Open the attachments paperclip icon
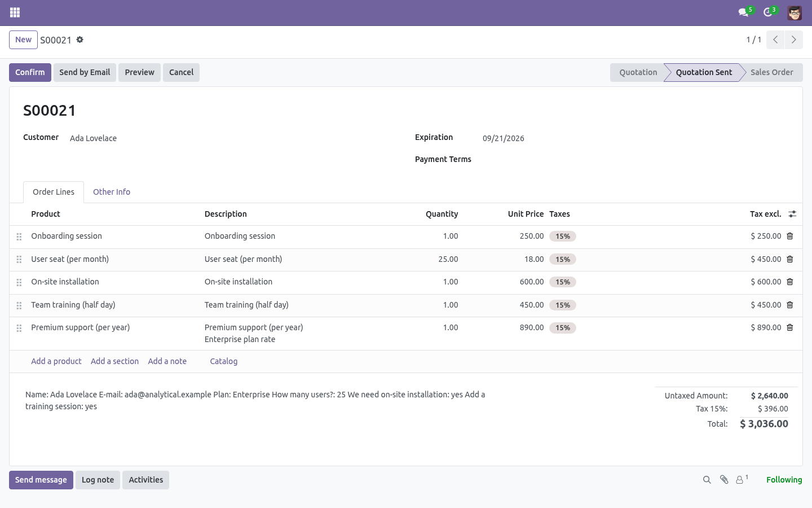Screen dimensions: 812x508 [724, 480]
